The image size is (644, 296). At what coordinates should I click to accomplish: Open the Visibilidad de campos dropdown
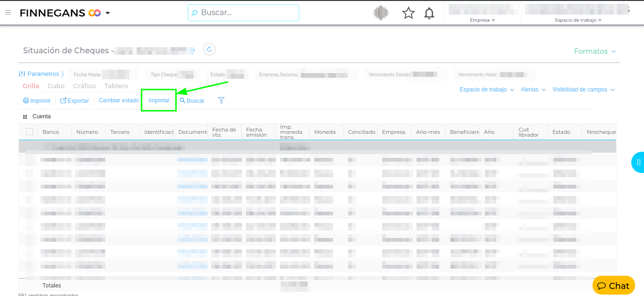[584, 90]
